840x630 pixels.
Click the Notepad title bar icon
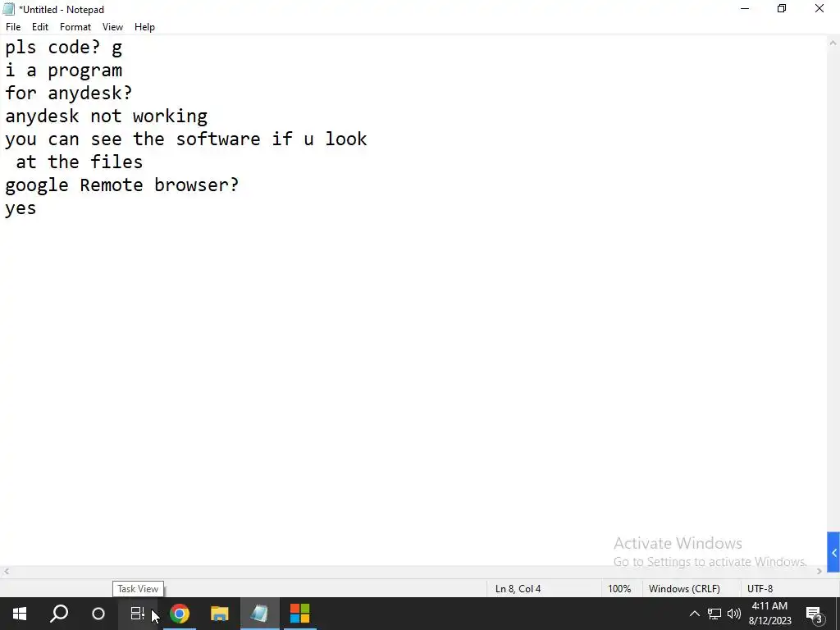click(8, 9)
